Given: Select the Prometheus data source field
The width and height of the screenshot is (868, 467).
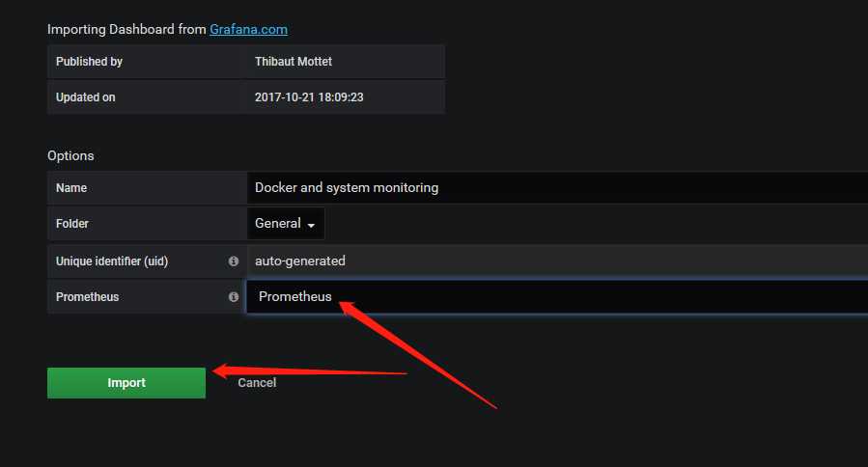Looking at the screenshot, I should 557,297.
